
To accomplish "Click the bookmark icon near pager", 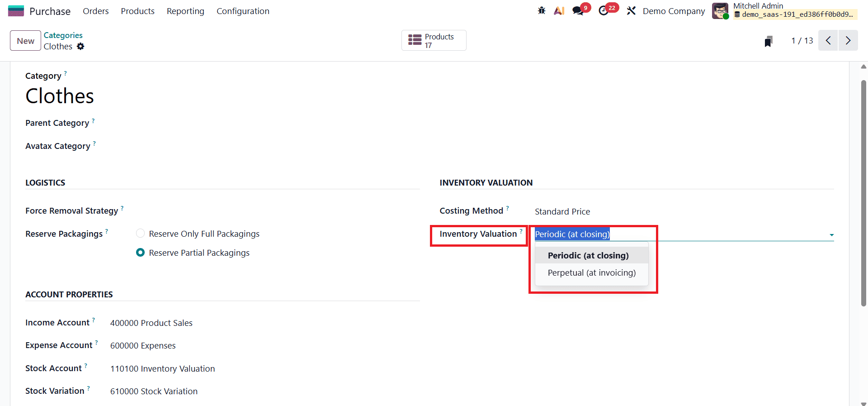I will pos(768,42).
